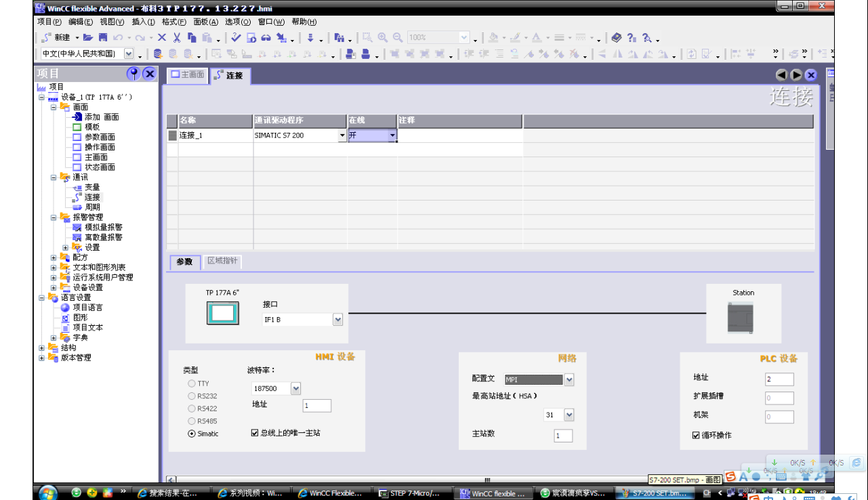The image size is (868, 500).
Task: Switch to the 区域指针 tab
Action: [x=222, y=261]
